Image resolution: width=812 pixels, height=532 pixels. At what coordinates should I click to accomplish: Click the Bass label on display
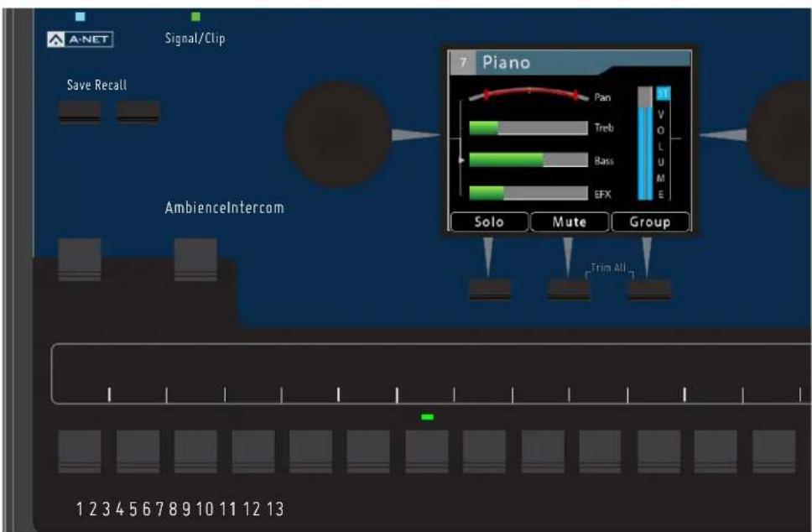[x=604, y=160]
